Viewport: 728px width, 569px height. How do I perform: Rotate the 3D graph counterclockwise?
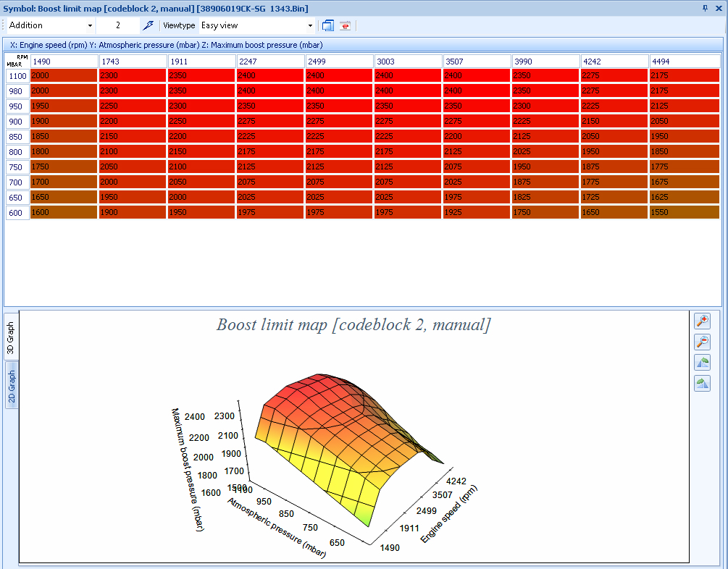[x=701, y=363]
